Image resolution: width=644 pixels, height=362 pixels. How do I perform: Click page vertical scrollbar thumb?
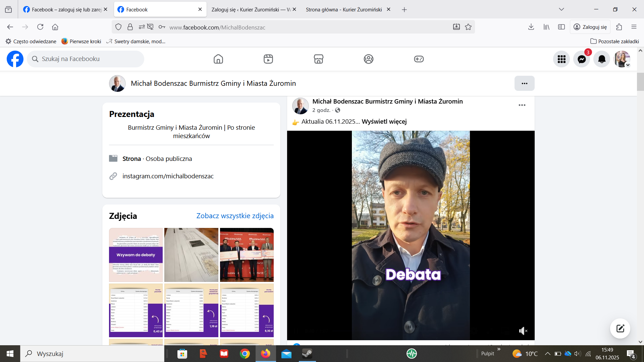point(640,82)
